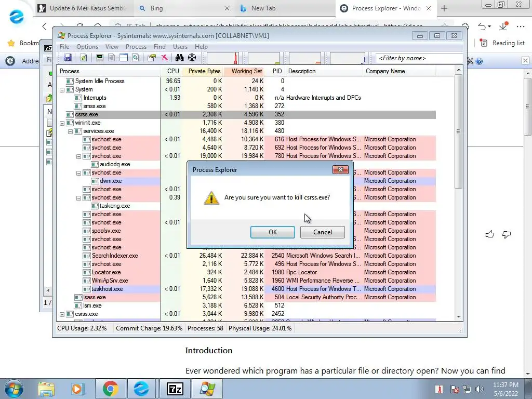
Task: Click the taskbar clock showing 11:37 PM
Action: [x=506, y=389]
